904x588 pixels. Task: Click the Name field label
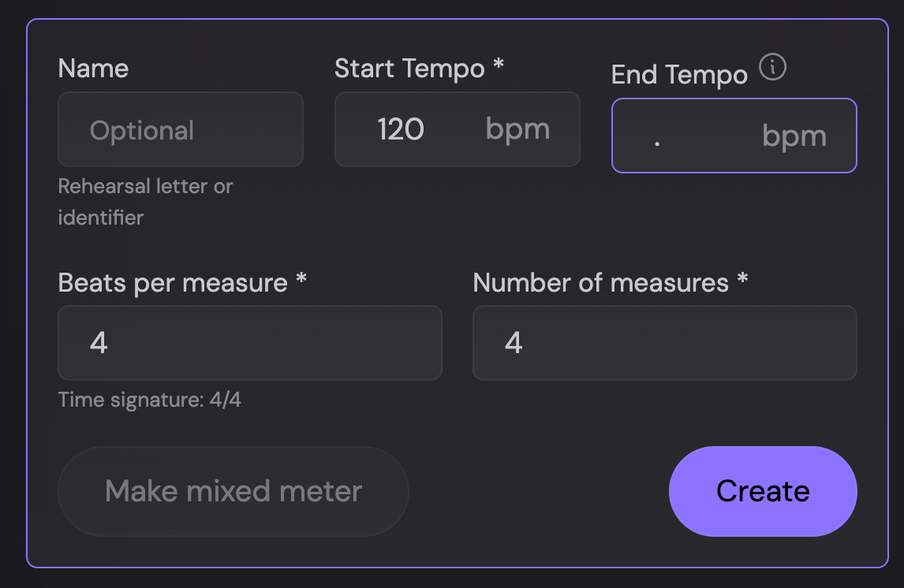click(93, 69)
